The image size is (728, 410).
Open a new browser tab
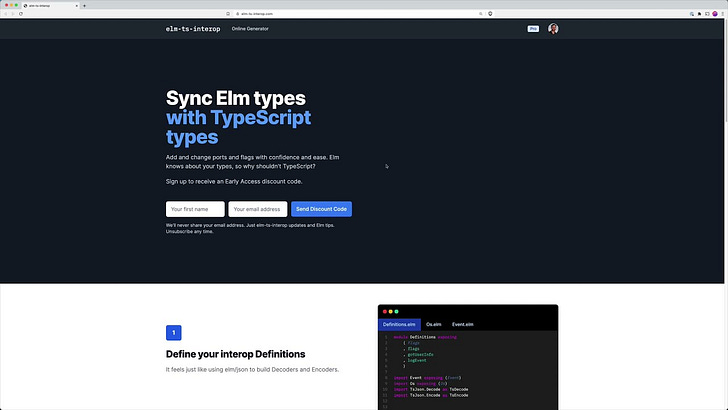[x=84, y=6]
